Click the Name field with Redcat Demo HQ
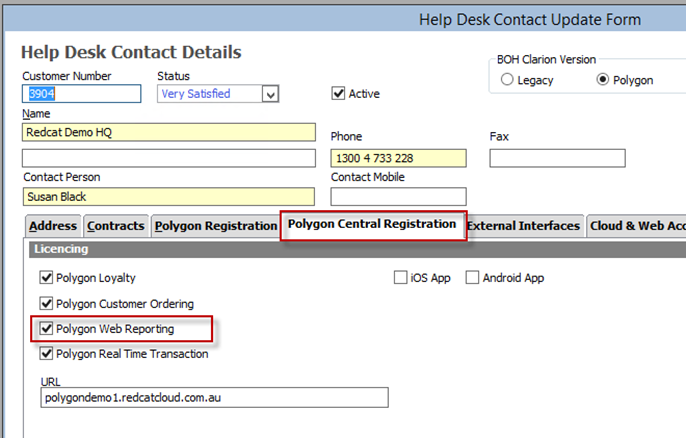 [x=168, y=132]
